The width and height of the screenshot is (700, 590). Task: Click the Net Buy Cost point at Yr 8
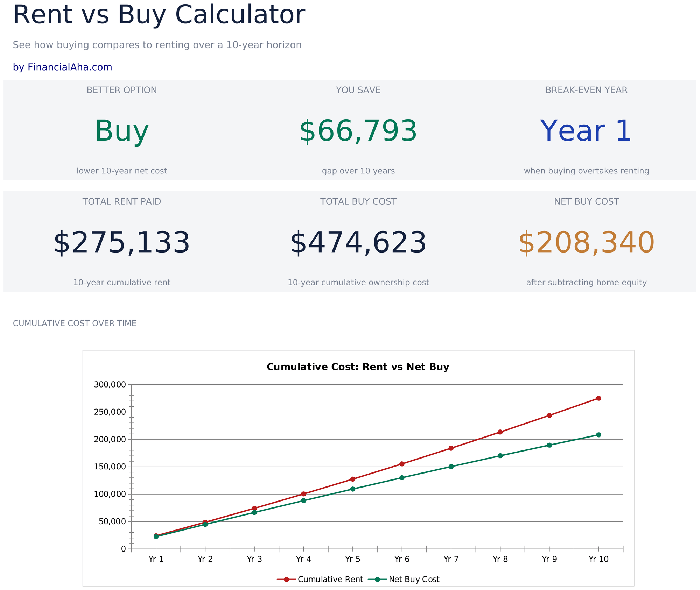(500, 456)
